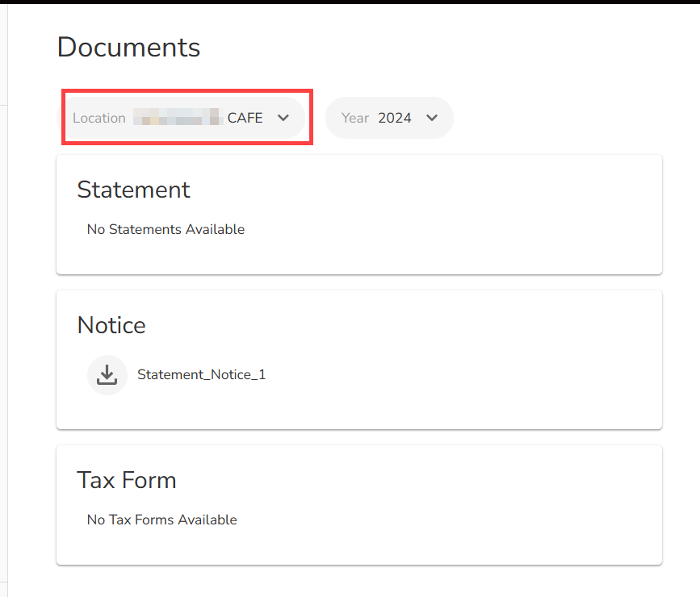This screenshot has width=700, height=597.
Task: Select the Tax Form section heading
Action: point(126,480)
